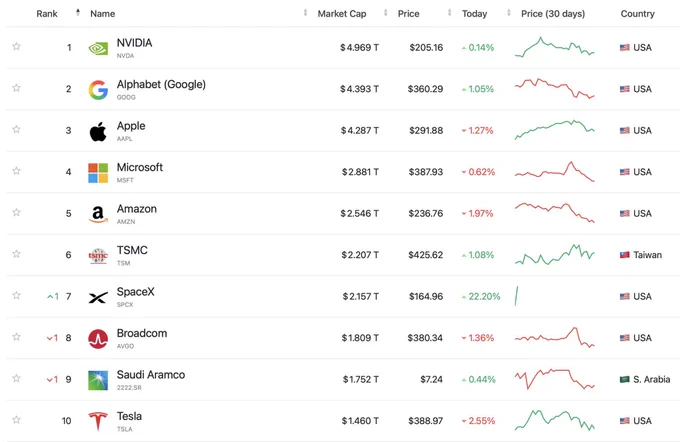Click the Alphabet Google logo icon
Image resolution: width=680 pixels, height=442 pixels.
(98, 90)
